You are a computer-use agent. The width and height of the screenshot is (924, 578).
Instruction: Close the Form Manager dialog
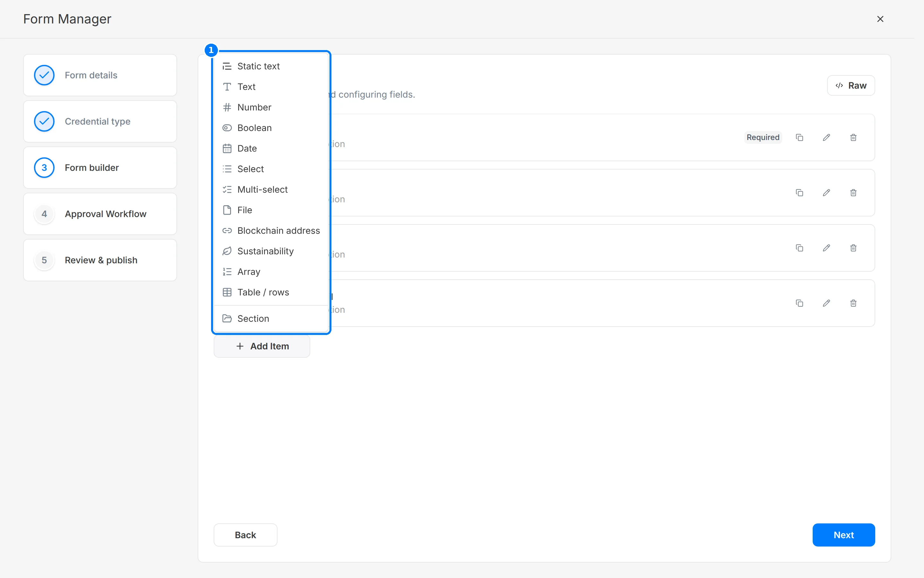880,19
